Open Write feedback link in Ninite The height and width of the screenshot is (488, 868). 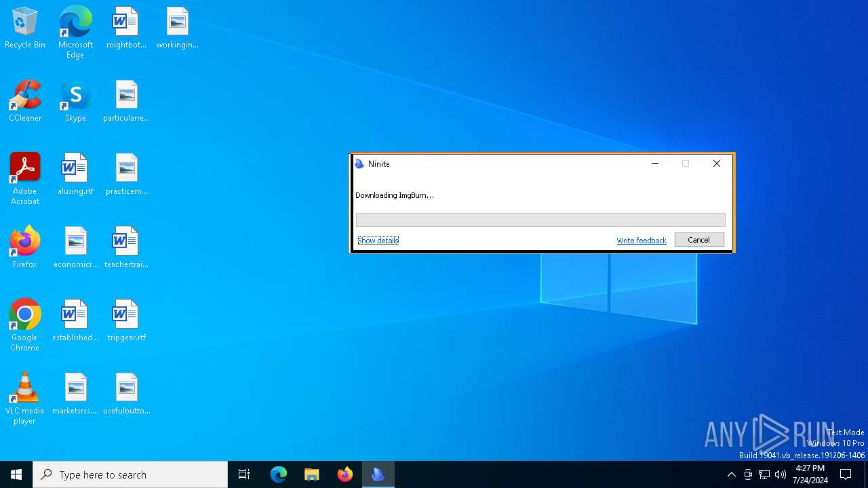[642, 241]
